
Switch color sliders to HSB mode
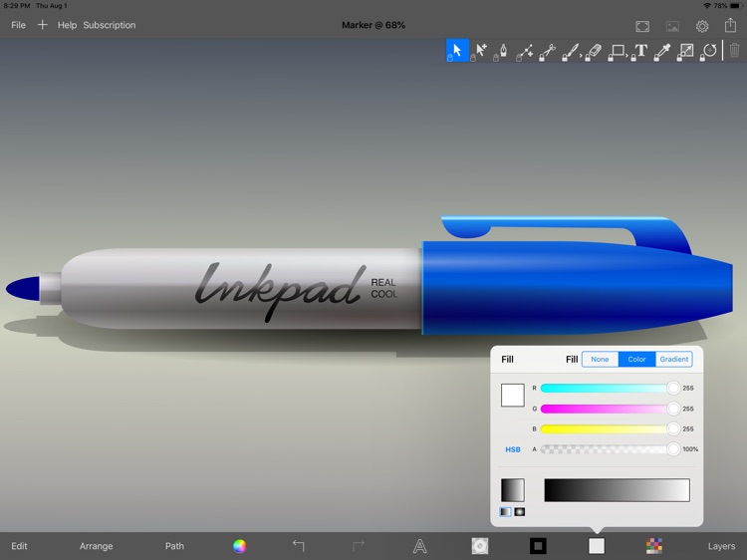[513, 449]
